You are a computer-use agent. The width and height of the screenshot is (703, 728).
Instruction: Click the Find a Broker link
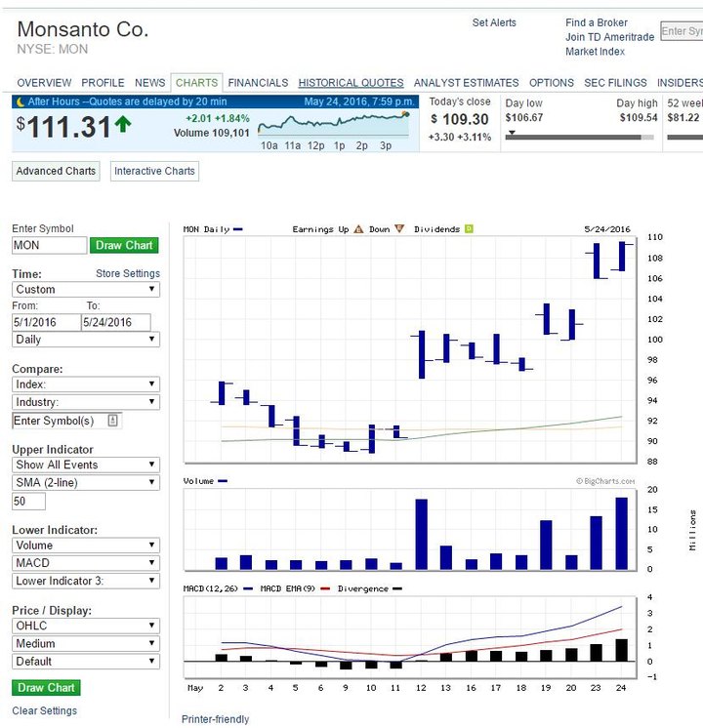point(597,22)
